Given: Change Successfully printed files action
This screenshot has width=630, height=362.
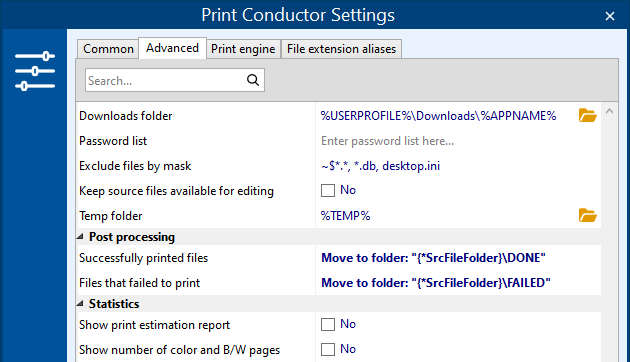Looking at the screenshot, I should point(458,258).
